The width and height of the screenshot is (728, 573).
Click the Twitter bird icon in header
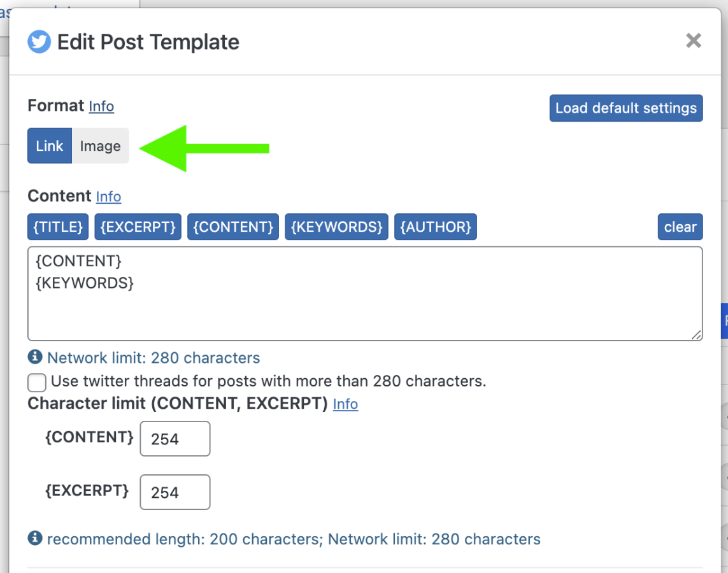coord(39,42)
